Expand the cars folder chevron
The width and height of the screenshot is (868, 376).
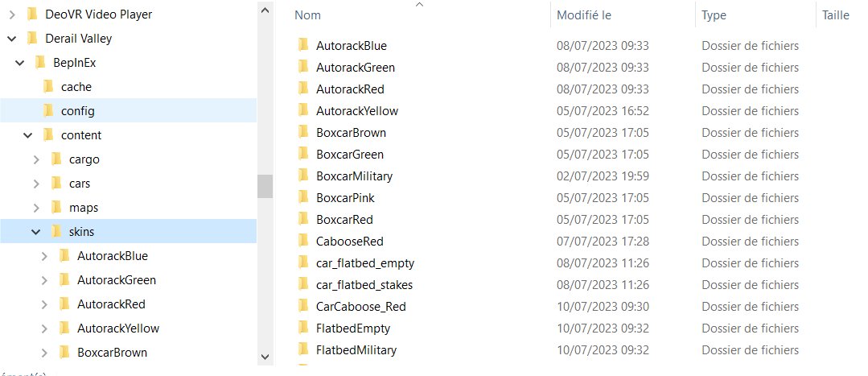[36, 184]
